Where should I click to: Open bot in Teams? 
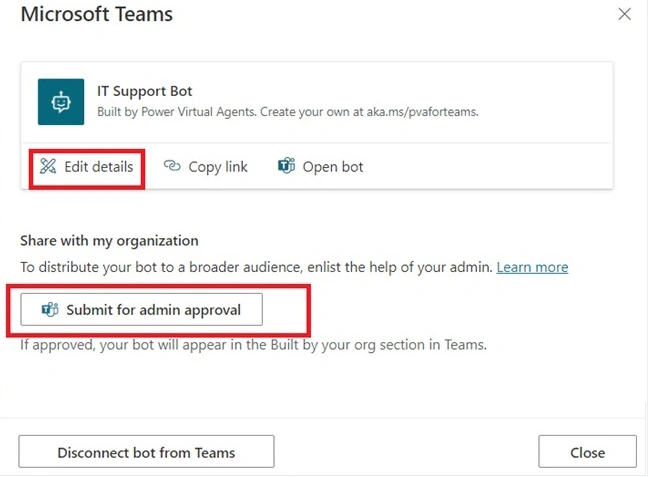(321, 167)
